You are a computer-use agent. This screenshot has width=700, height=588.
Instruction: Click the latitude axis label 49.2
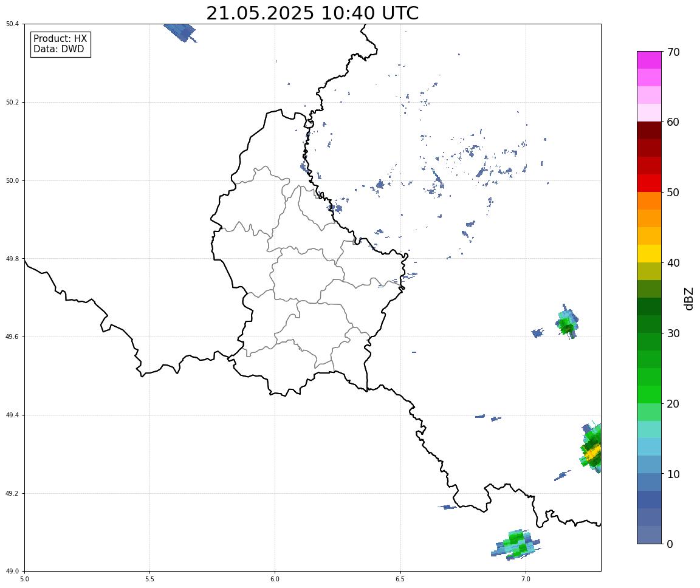point(12,493)
